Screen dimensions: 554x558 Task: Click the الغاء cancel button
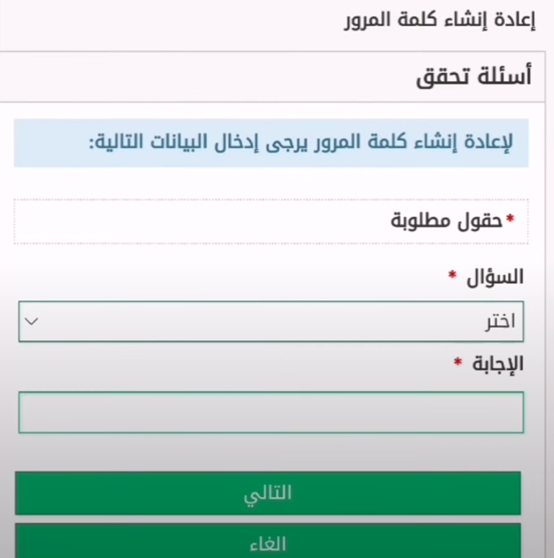click(x=268, y=541)
